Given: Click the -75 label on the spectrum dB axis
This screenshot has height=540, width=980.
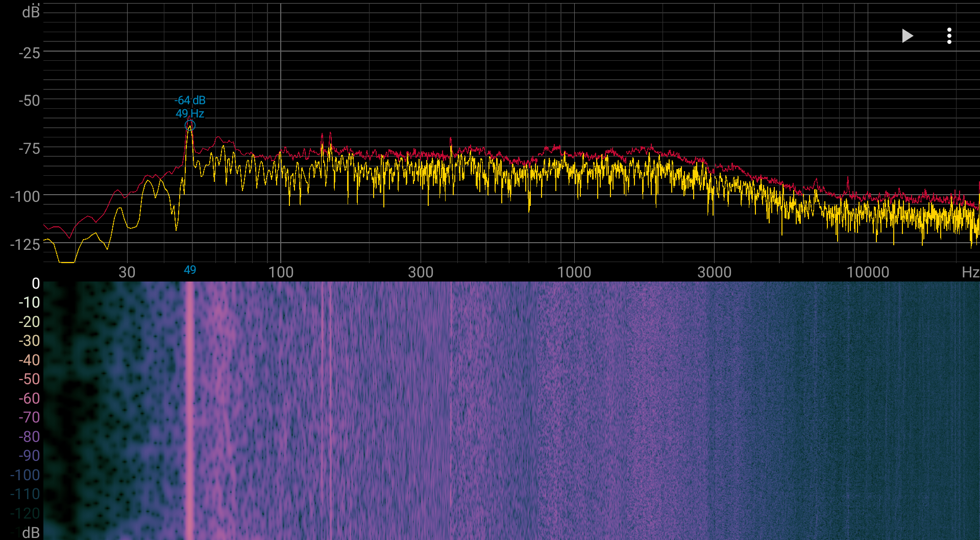Looking at the screenshot, I should 29,149.
